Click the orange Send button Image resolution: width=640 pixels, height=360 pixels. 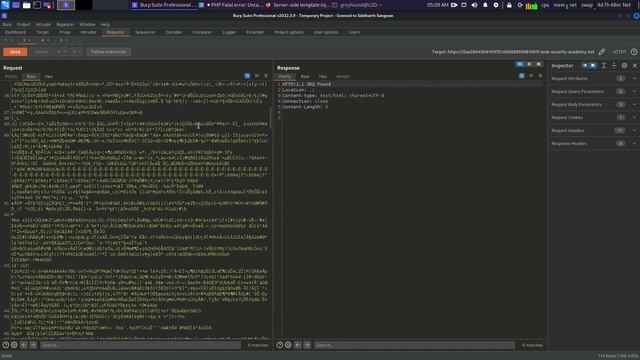(15, 52)
